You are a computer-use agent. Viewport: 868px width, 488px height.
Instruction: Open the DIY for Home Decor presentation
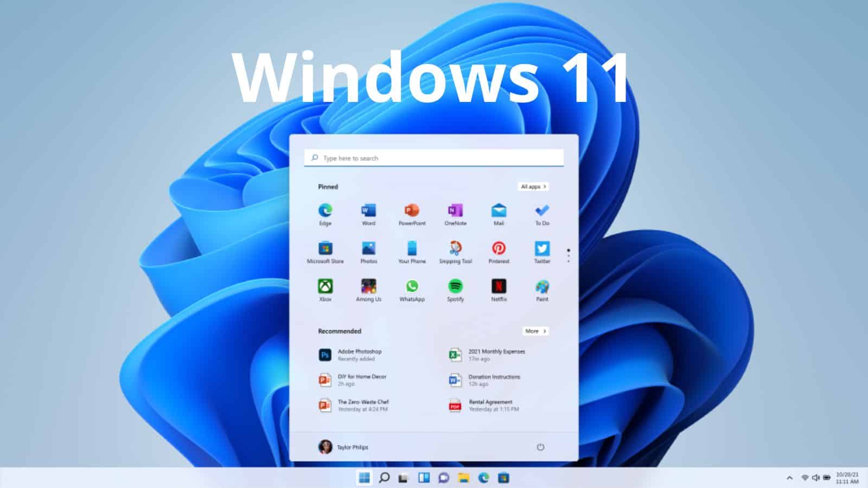353,380
